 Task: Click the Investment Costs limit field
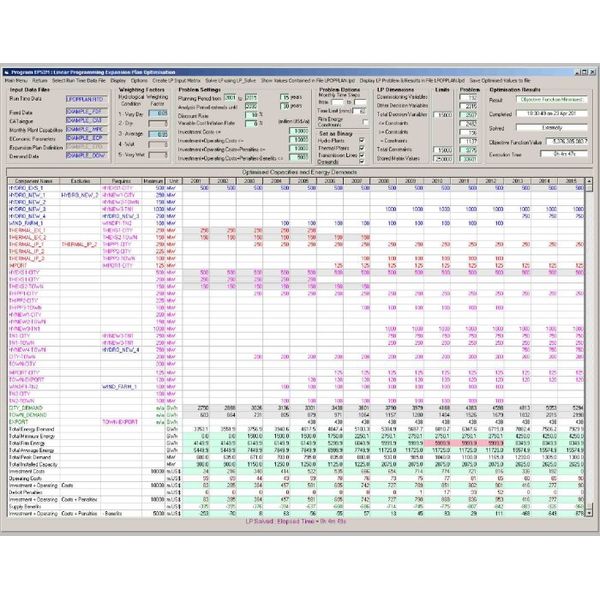(299, 131)
